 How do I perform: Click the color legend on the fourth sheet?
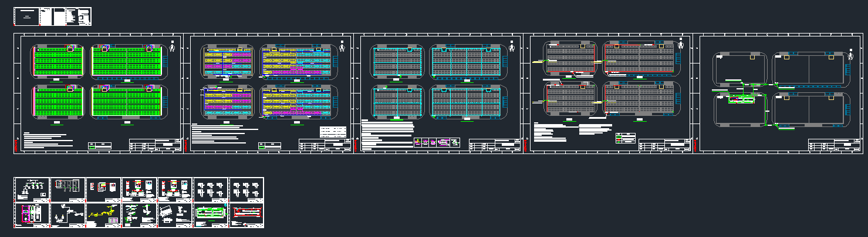(626, 138)
